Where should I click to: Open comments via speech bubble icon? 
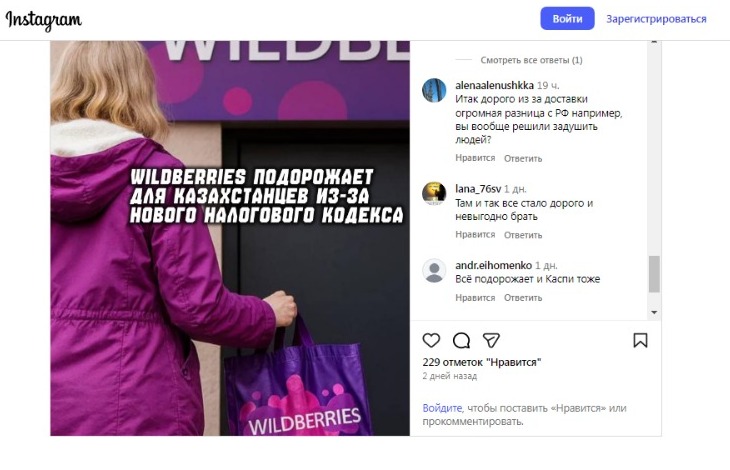(461, 341)
